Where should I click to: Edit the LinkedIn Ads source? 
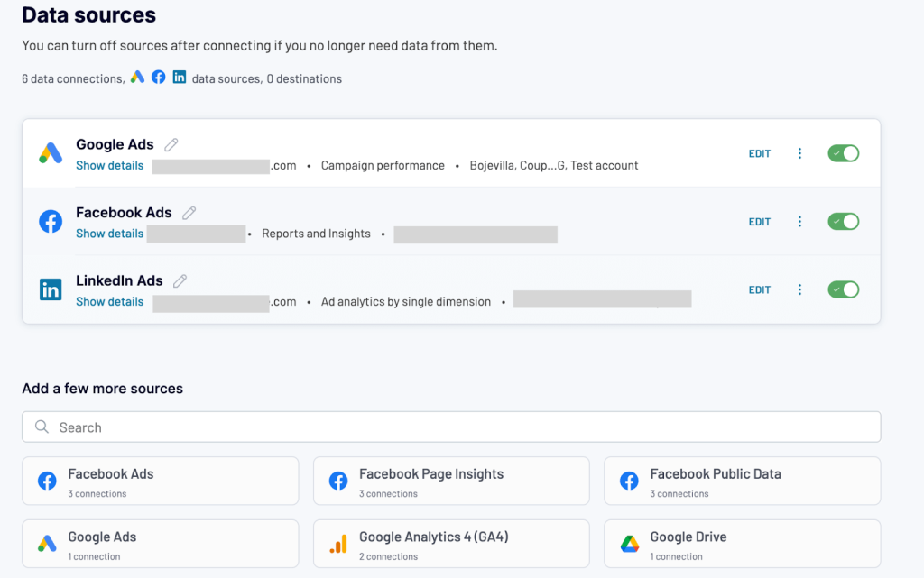(760, 289)
